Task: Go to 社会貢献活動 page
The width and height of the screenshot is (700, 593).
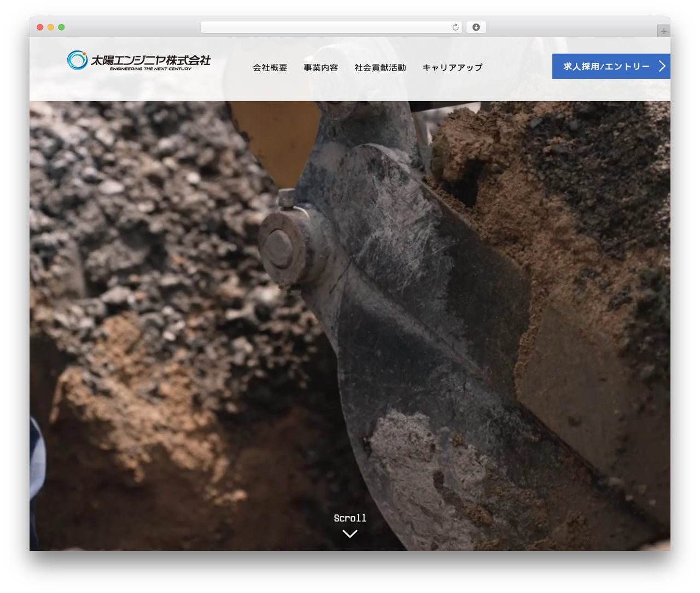Action: [380, 67]
